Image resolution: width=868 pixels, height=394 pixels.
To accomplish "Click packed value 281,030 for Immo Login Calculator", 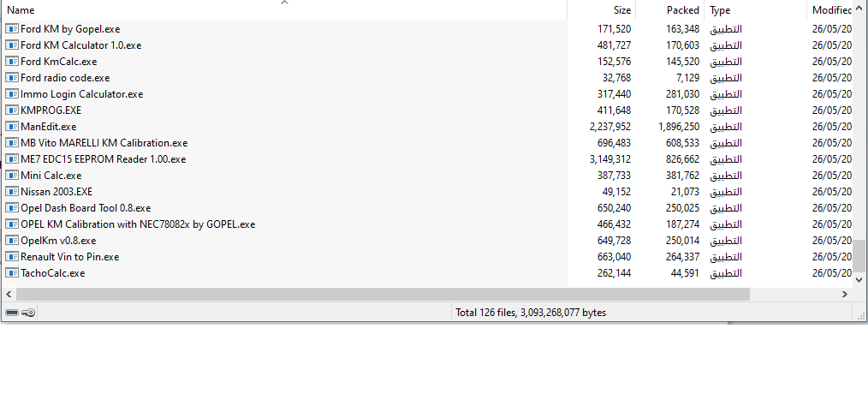I will [682, 93].
